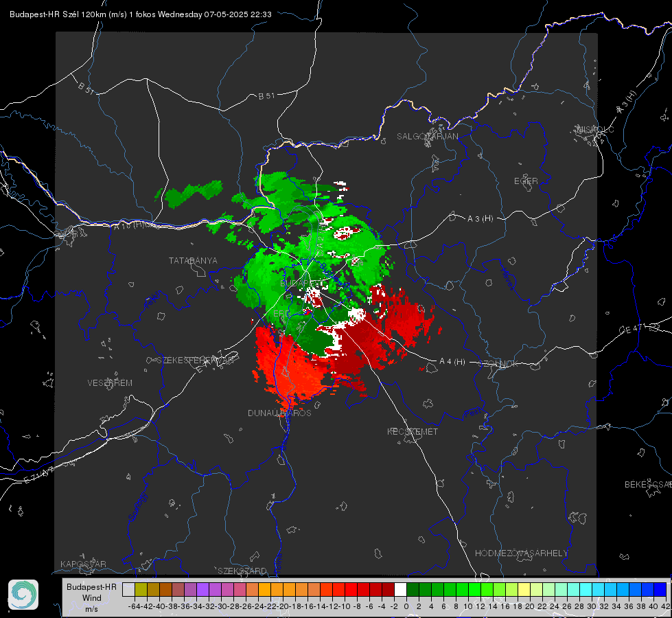Screen dimensions: 672x618
Task: Click the blue Somogy county label
Action: pyautogui.click(x=138, y=507)
